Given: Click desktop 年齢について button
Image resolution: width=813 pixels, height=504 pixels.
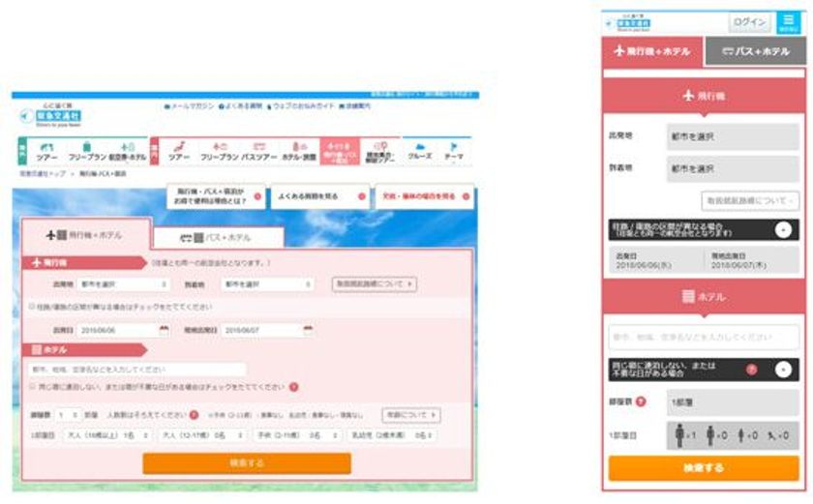Looking at the screenshot, I should click(x=411, y=415).
